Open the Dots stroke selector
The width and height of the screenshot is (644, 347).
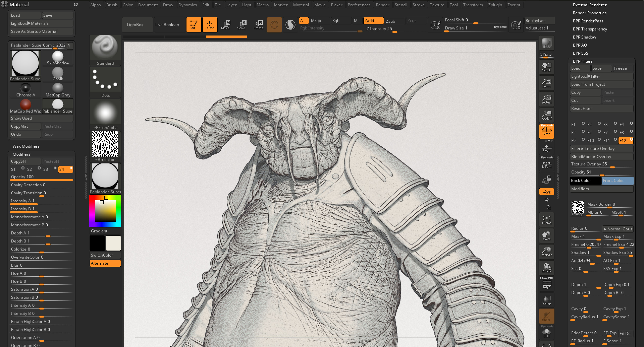105,82
